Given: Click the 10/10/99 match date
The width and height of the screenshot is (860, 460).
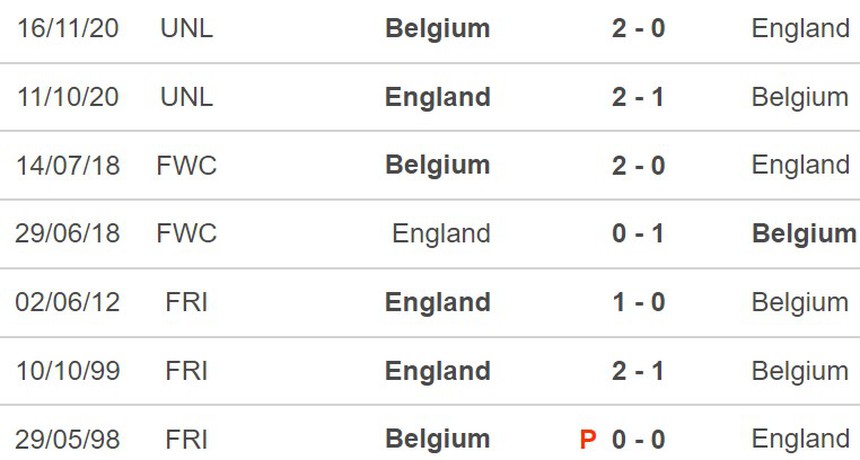Looking at the screenshot, I should pos(67,371).
